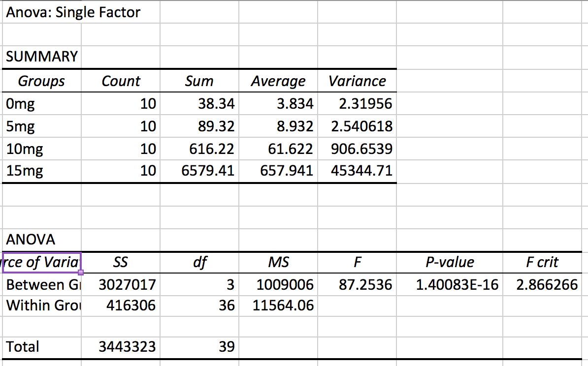Select the P-value column header
Viewport: 588px width, 366px height.
pyautogui.click(x=449, y=262)
